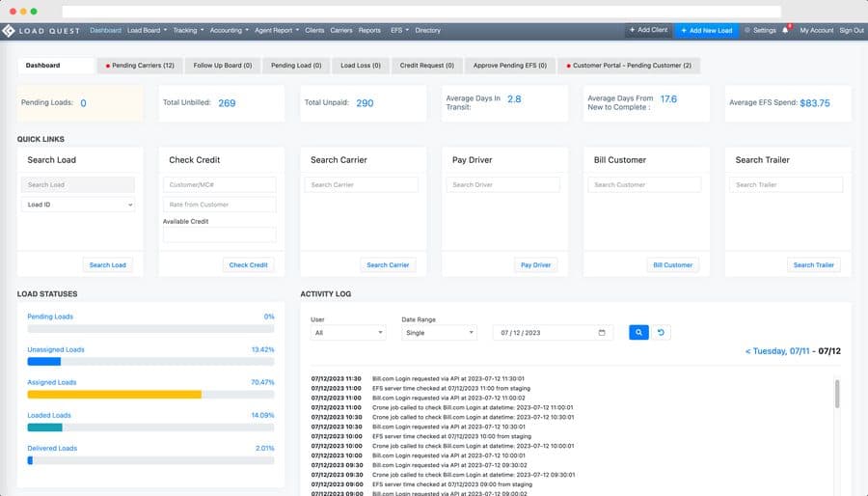Image resolution: width=868 pixels, height=496 pixels.
Task: Expand the Load Board menu
Action: tap(147, 31)
